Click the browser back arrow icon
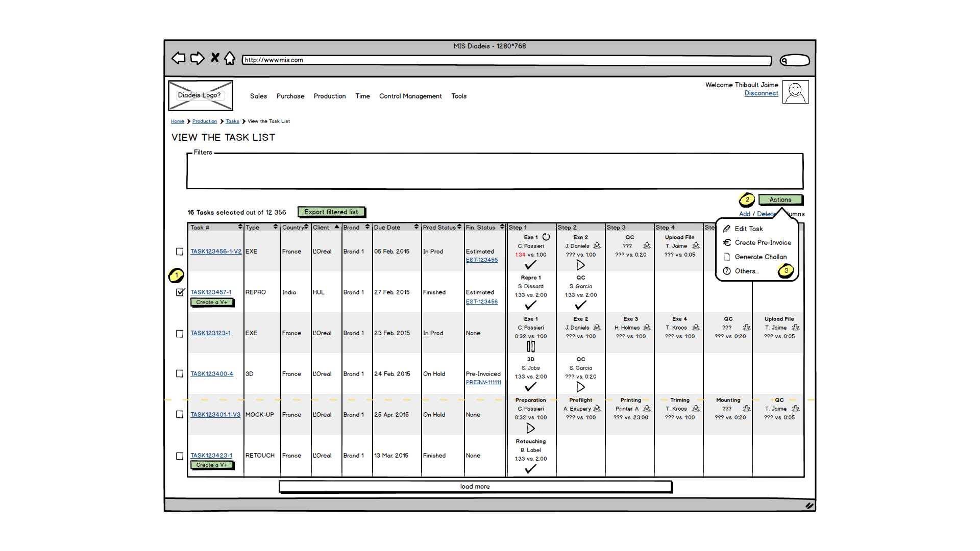Screen dimensions: 980x551 [178, 58]
